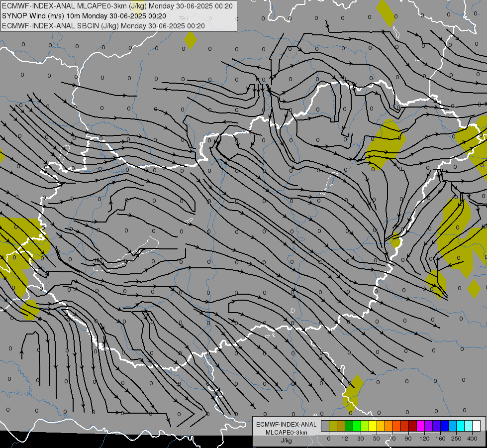Click the MLCAPE0-3km title line at top
The width and height of the screenshot is (487, 448).
click(x=117, y=6)
